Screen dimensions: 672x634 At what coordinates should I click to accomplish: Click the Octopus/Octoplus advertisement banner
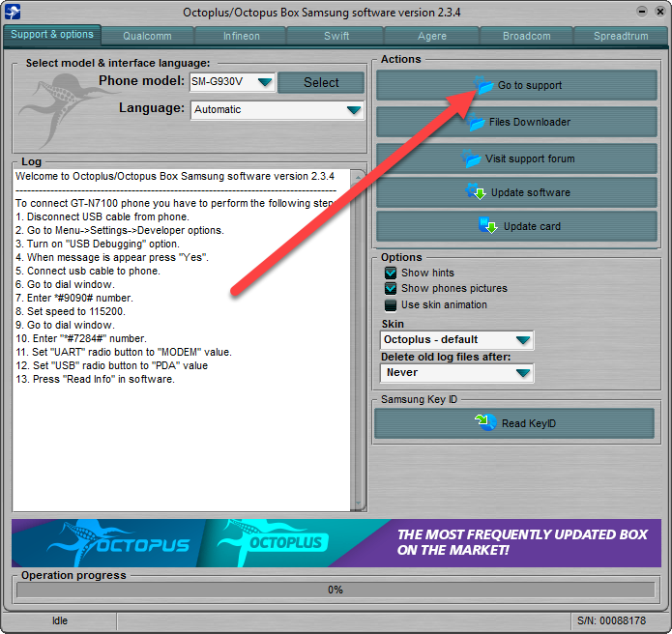click(336, 543)
